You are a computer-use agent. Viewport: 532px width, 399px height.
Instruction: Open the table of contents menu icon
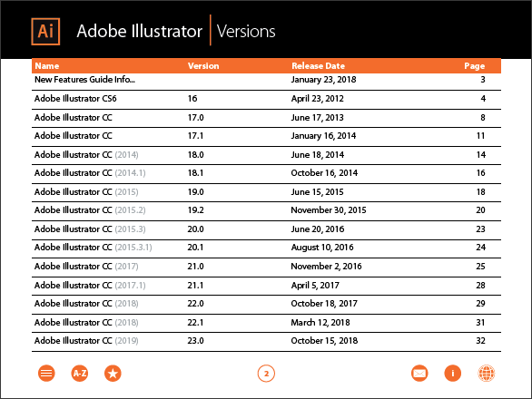pyautogui.click(x=46, y=374)
